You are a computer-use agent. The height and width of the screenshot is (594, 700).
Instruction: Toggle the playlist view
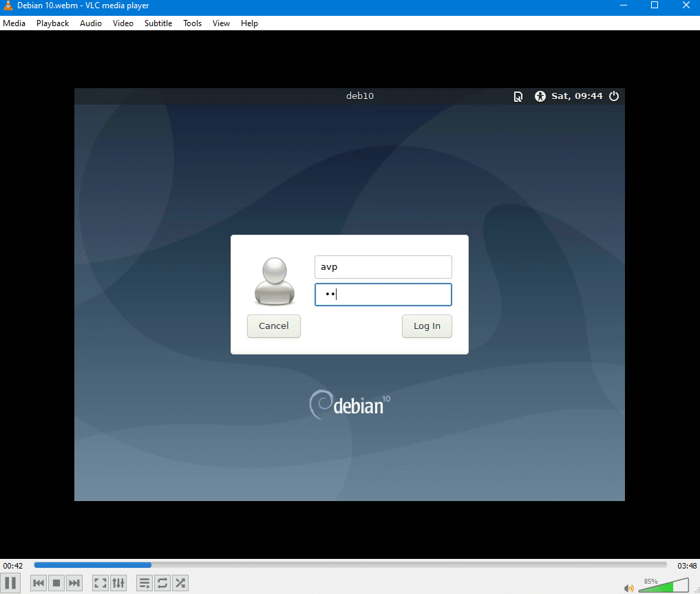[144, 583]
